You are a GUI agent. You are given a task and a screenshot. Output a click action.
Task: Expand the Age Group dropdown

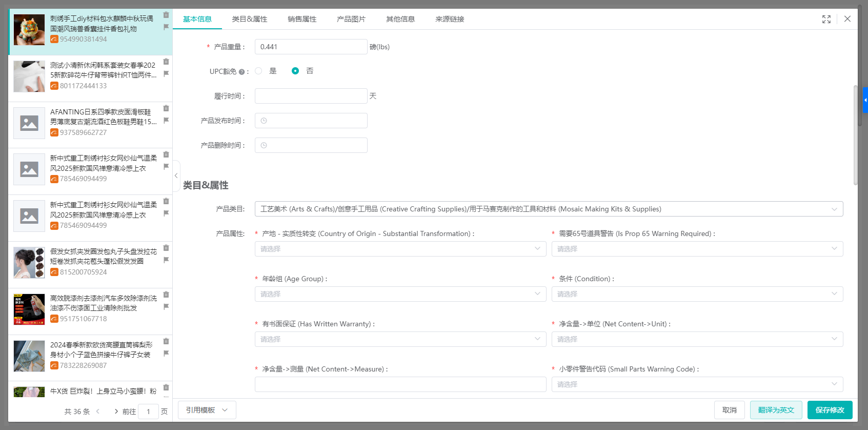click(x=400, y=294)
